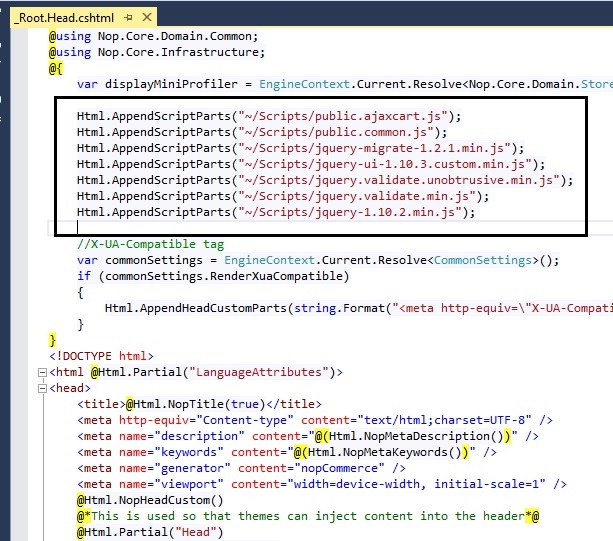
Task: Click the CommonSettings type name
Action: (483, 260)
